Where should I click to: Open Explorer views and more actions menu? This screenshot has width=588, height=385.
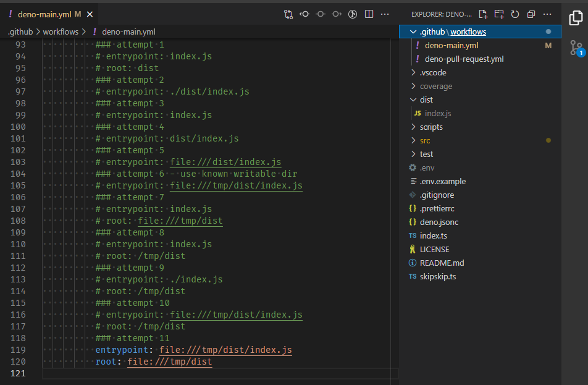click(547, 14)
